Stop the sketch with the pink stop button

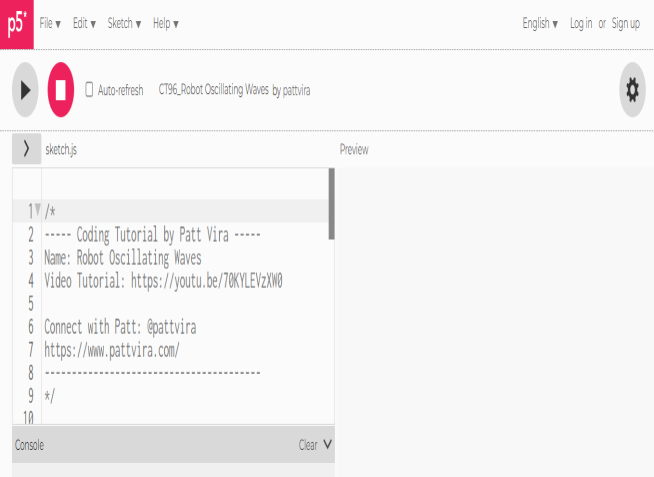point(61,90)
